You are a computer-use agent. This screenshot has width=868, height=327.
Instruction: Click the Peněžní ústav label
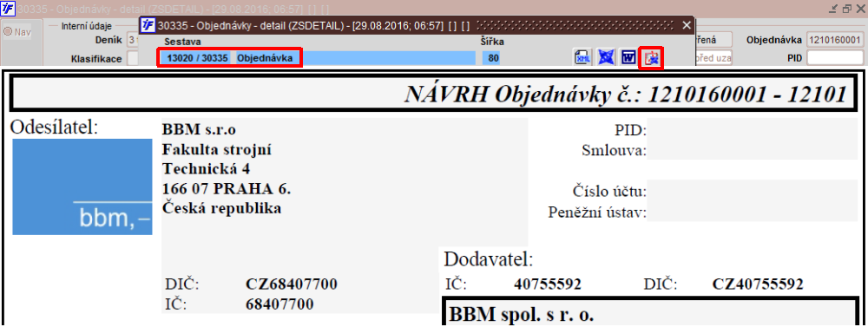[597, 212]
